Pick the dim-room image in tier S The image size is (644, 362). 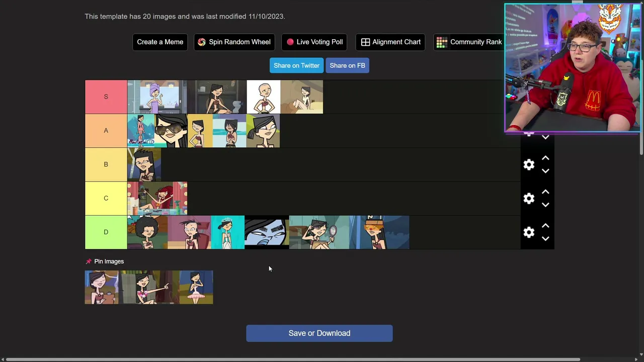pos(217,97)
